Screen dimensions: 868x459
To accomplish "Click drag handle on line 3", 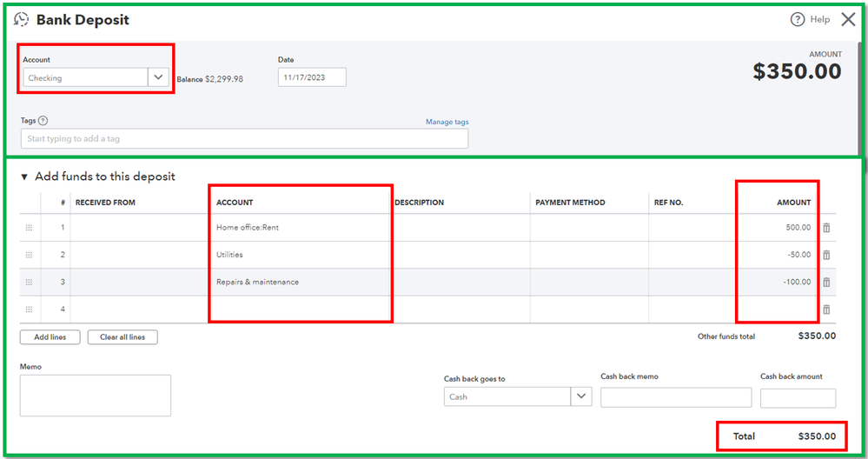I will click(29, 282).
